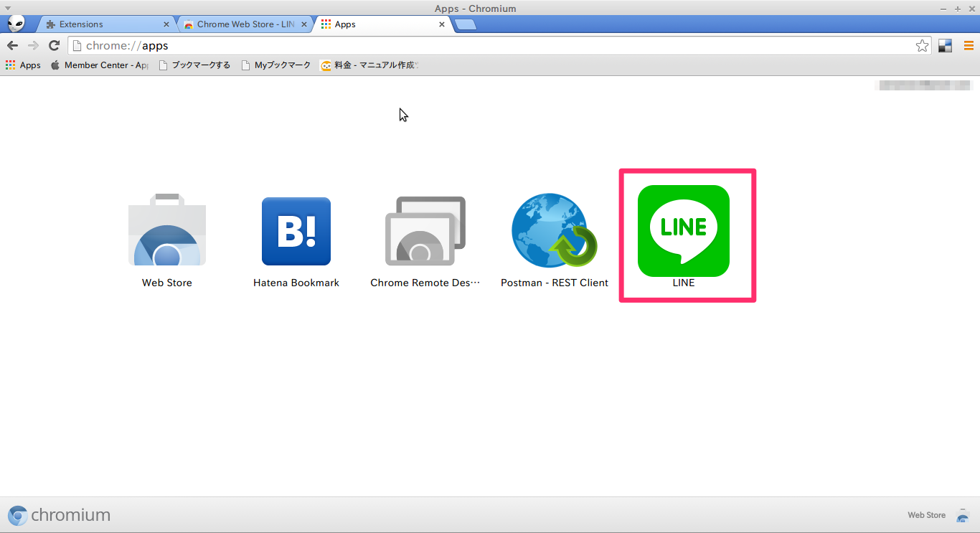The image size is (980, 533).
Task: Click the checkered extension icon in the toolbar
Action: click(945, 46)
